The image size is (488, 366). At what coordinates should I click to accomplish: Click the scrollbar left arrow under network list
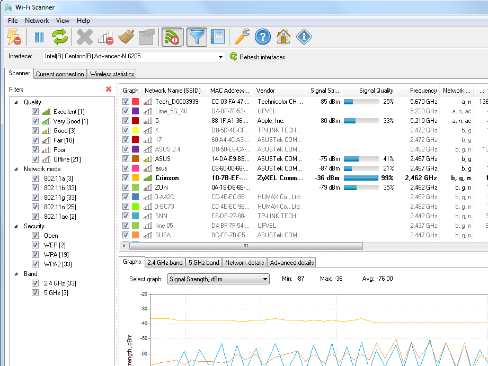[124, 246]
